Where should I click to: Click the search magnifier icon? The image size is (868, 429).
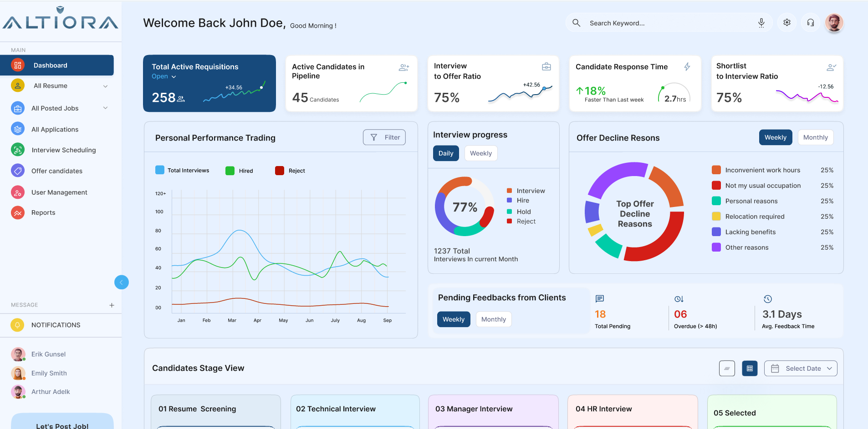(576, 23)
